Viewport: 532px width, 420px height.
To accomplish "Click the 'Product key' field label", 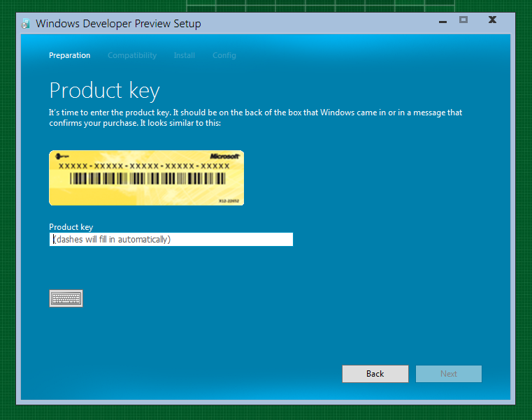I will point(71,227).
